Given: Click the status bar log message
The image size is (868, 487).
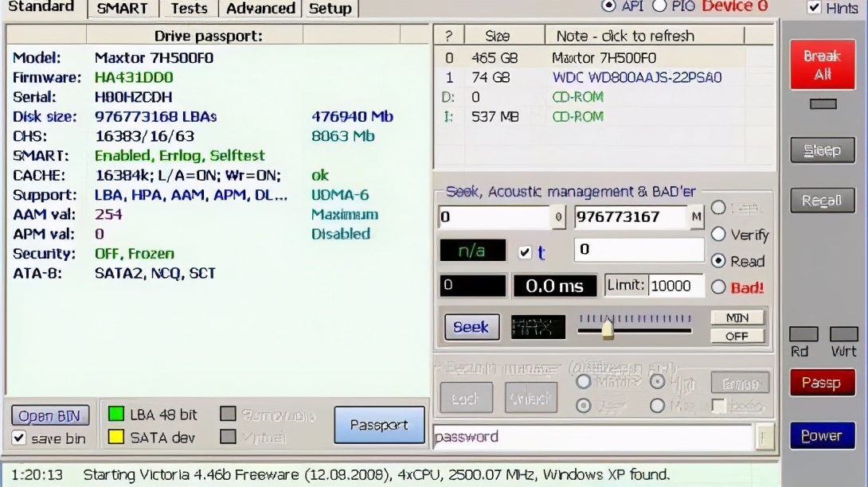Looking at the screenshot, I should [x=377, y=475].
